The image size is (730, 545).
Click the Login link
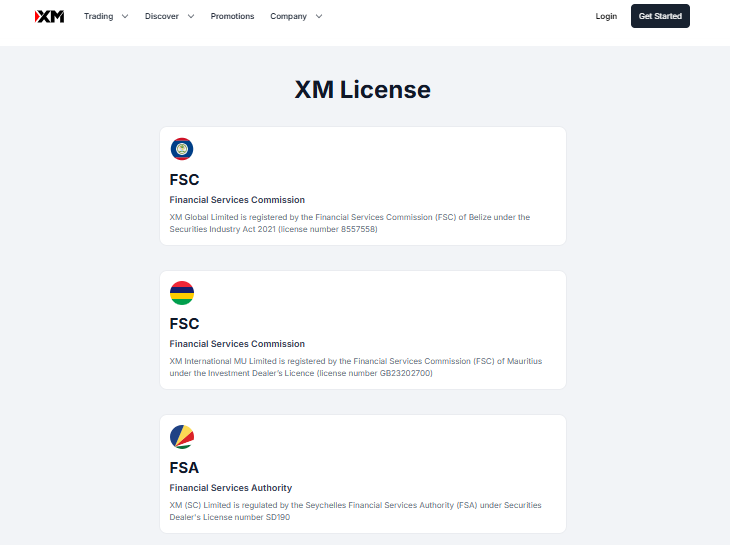606,16
